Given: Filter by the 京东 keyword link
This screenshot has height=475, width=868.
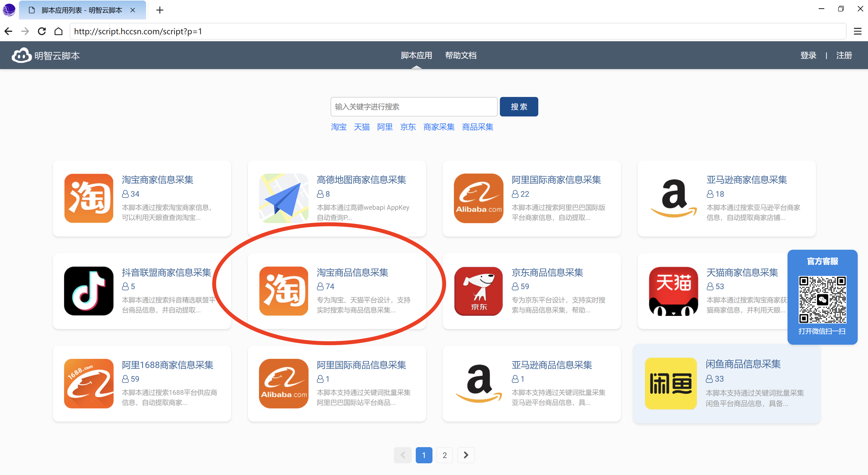Looking at the screenshot, I should point(408,127).
